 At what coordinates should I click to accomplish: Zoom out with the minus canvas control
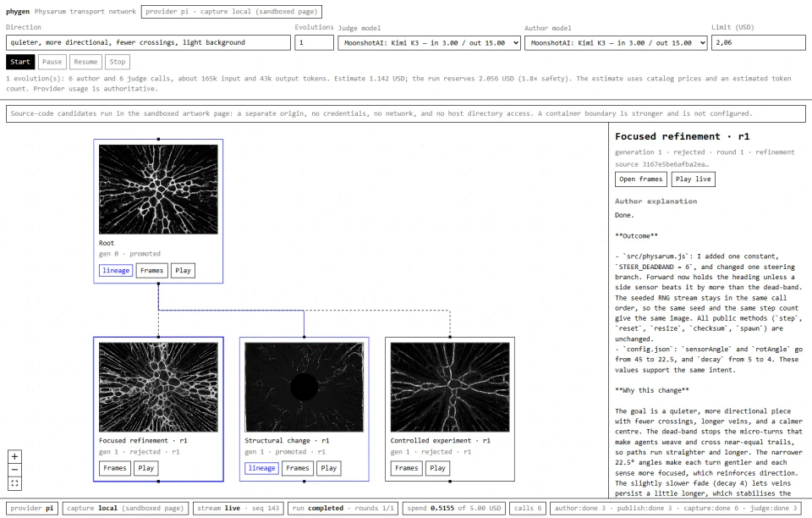tap(14, 470)
